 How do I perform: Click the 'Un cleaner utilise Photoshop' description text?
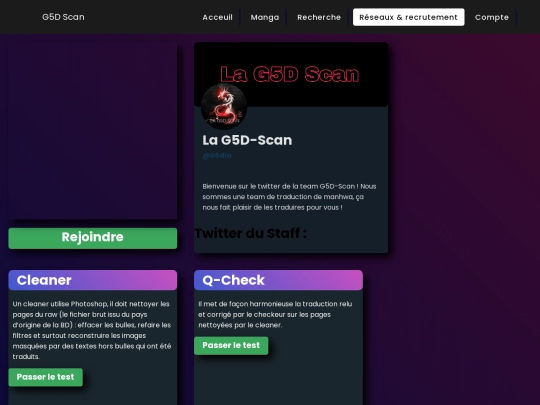pyautogui.click(x=92, y=330)
